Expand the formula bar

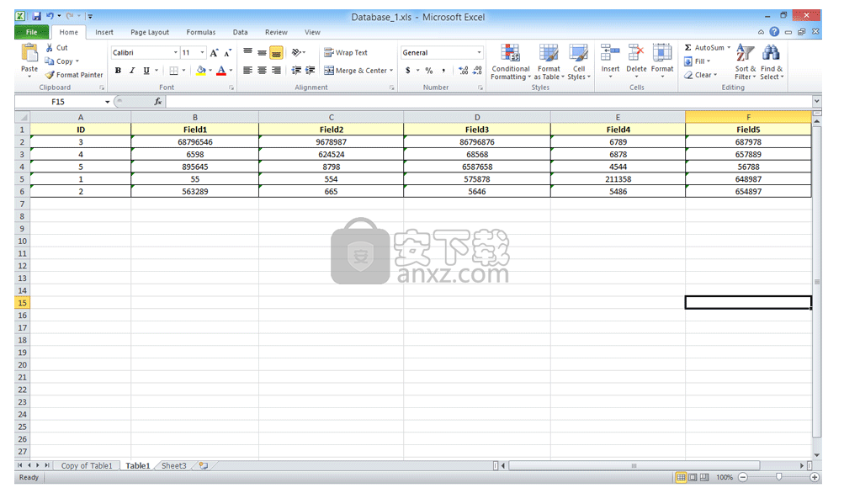816,101
